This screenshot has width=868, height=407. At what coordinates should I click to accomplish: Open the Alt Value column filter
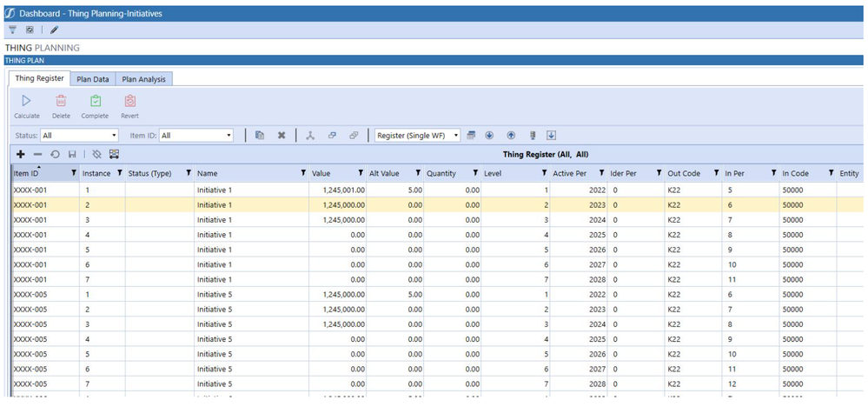(x=418, y=173)
